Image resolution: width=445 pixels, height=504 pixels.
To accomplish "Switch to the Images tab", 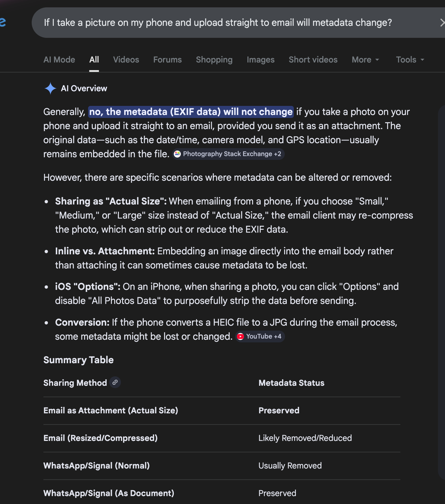I will (x=260, y=59).
